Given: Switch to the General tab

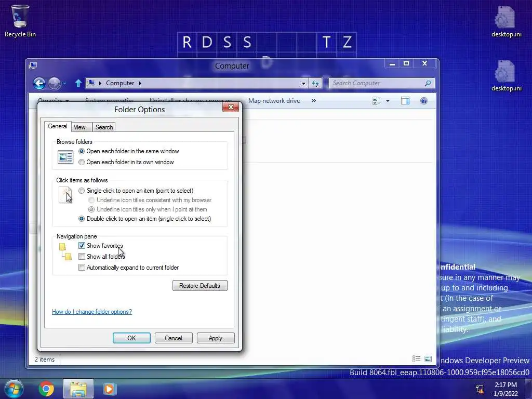Looking at the screenshot, I should [58, 126].
